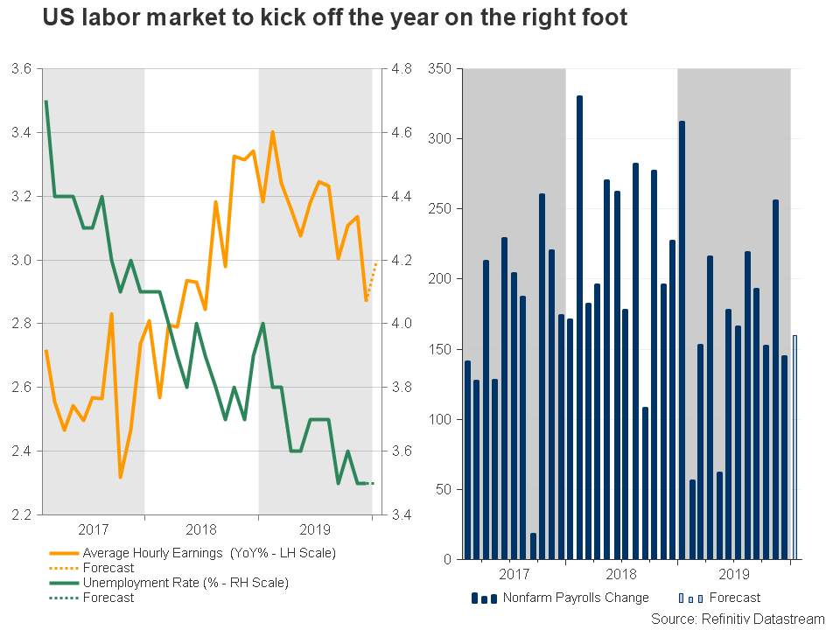Click the tallest payrolls bar above 300 in early 2018
Screen dimensions: 840x630
click(579, 327)
